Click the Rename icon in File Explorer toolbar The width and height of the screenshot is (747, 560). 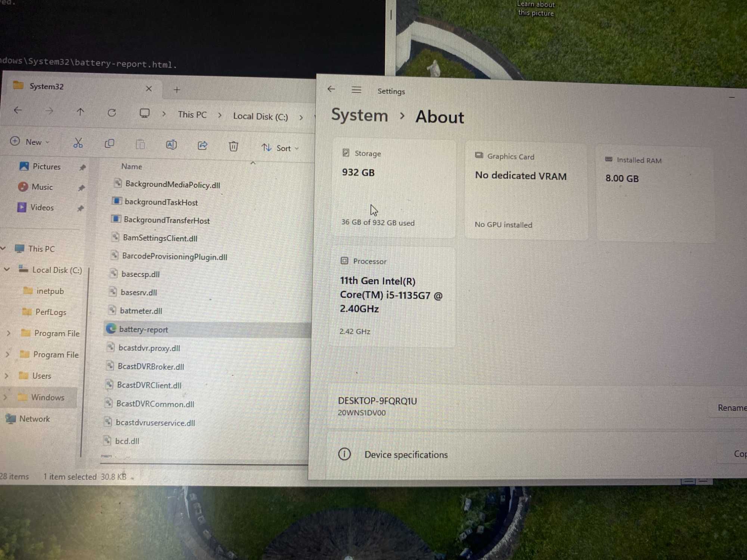click(x=171, y=145)
